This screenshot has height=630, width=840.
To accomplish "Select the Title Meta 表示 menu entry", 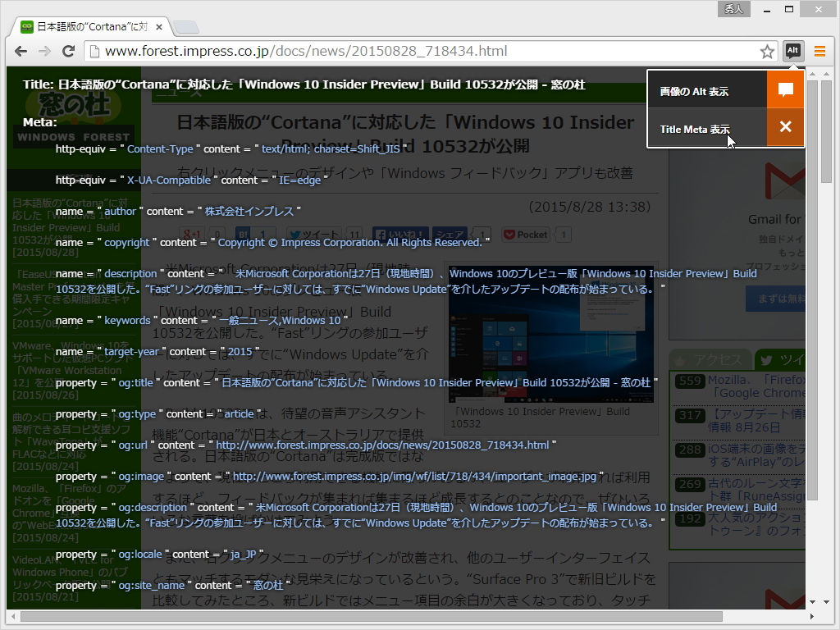I will pos(707,127).
